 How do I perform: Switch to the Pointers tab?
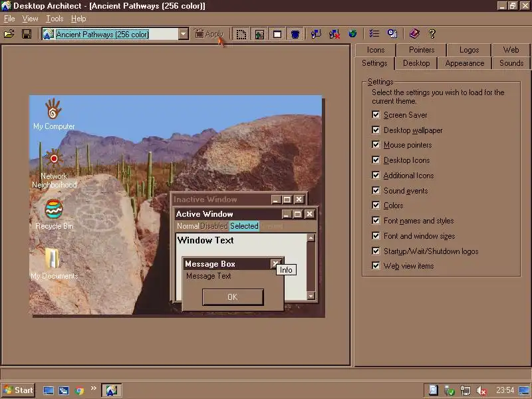422,50
